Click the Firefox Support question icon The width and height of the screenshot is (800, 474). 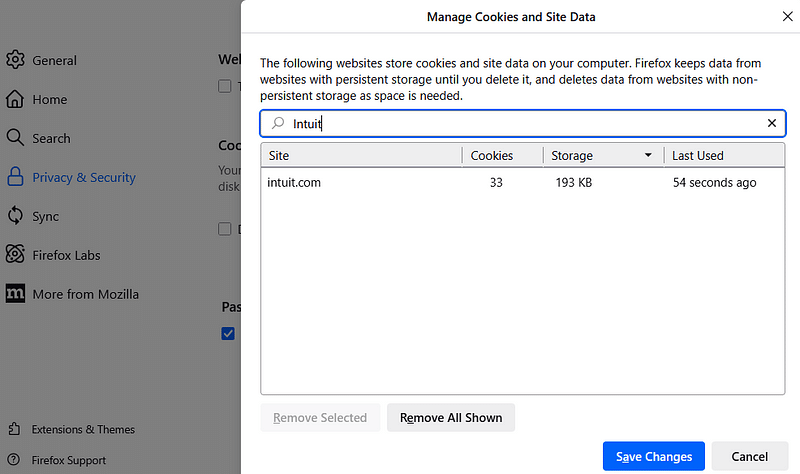point(14,460)
